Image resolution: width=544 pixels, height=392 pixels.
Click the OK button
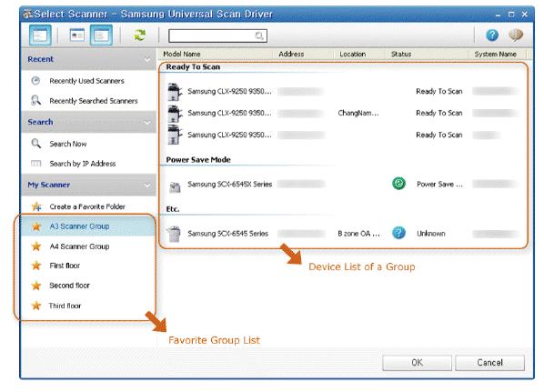(417, 363)
